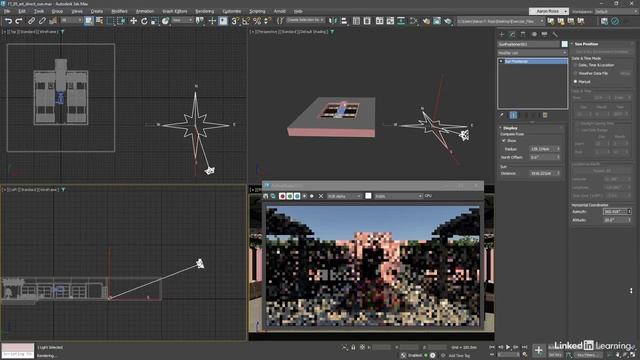Open the Hierarchy tab of command panel

click(523, 35)
